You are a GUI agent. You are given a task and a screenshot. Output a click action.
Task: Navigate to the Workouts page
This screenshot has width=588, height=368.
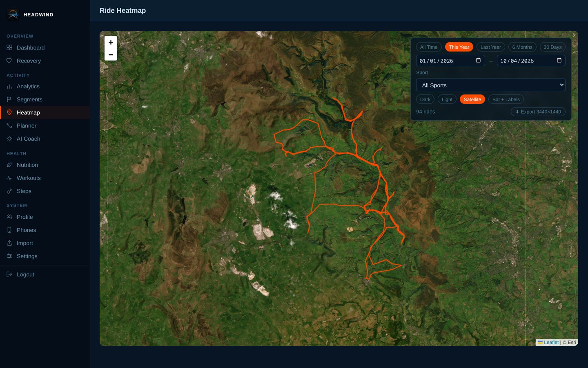pyautogui.click(x=45, y=178)
